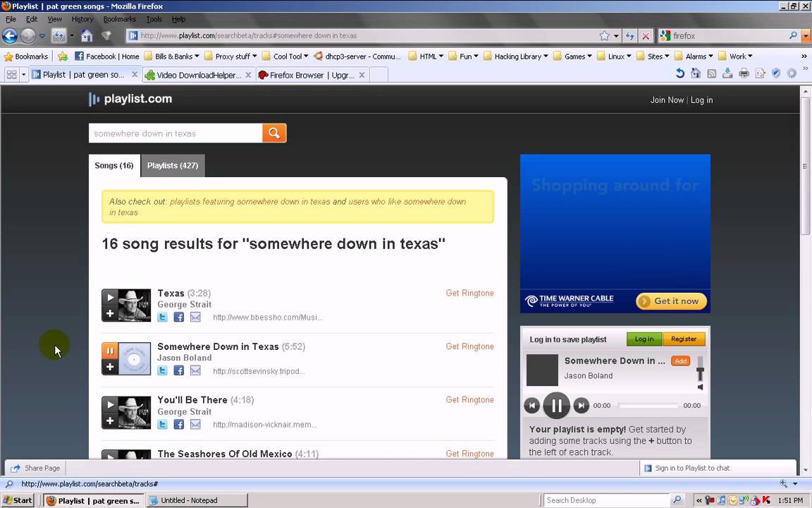Click the reload arrow in right toolbar

(x=680, y=73)
